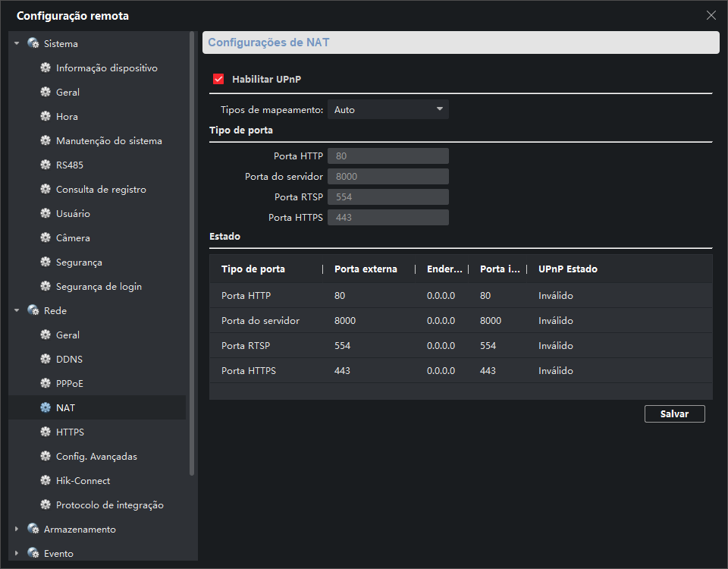Collapse the Rede tree section
This screenshot has height=569, width=728.
(17, 311)
